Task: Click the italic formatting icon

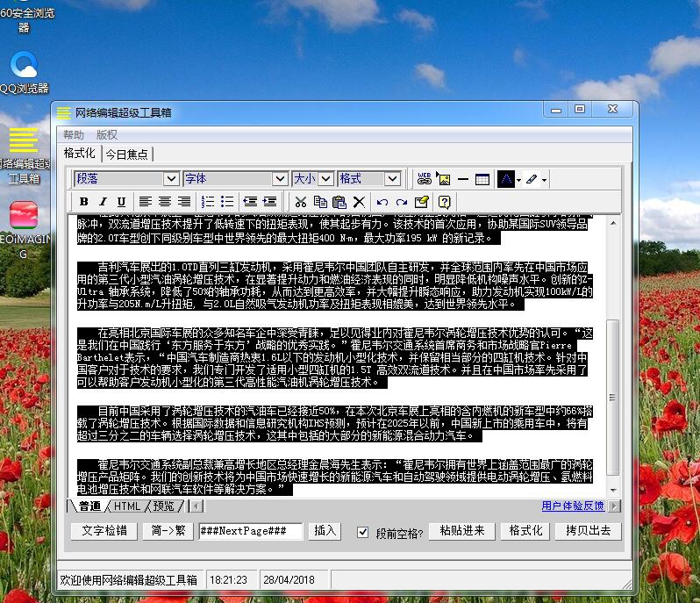Action: coord(102,202)
